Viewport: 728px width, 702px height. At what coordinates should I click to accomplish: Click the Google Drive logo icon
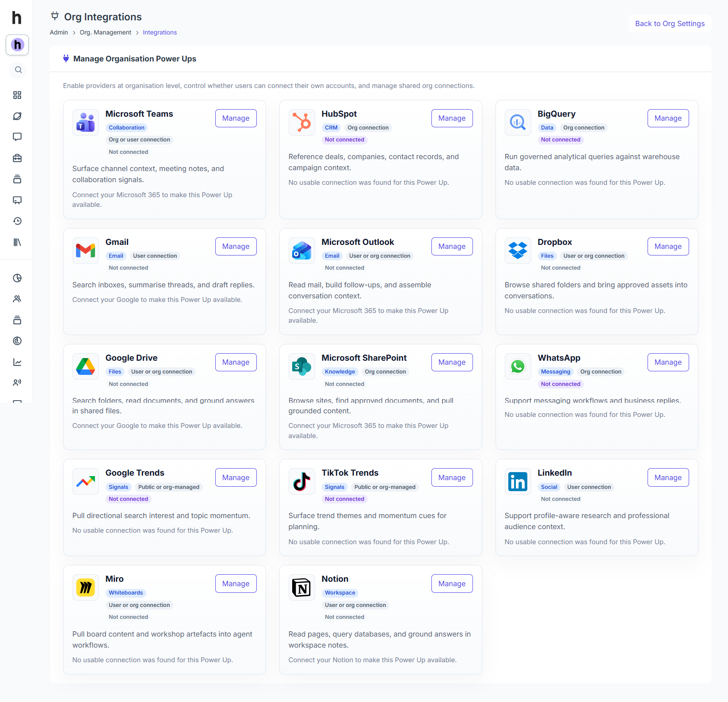click(86, 366)
